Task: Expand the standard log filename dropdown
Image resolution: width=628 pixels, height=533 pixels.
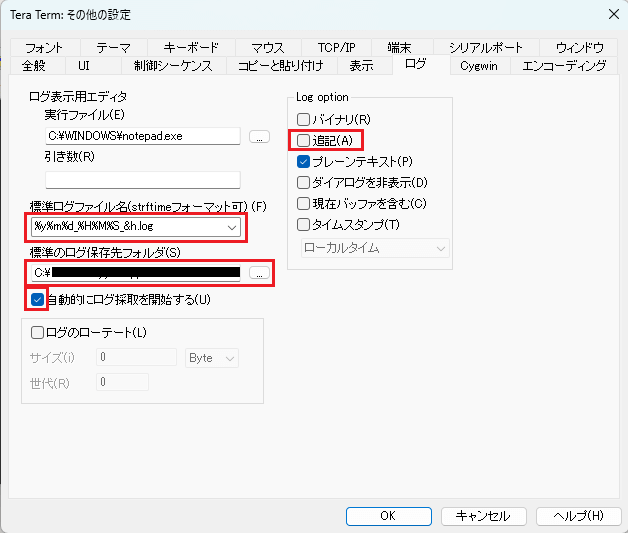Action: pyautogui.click(x=232, y=227)
